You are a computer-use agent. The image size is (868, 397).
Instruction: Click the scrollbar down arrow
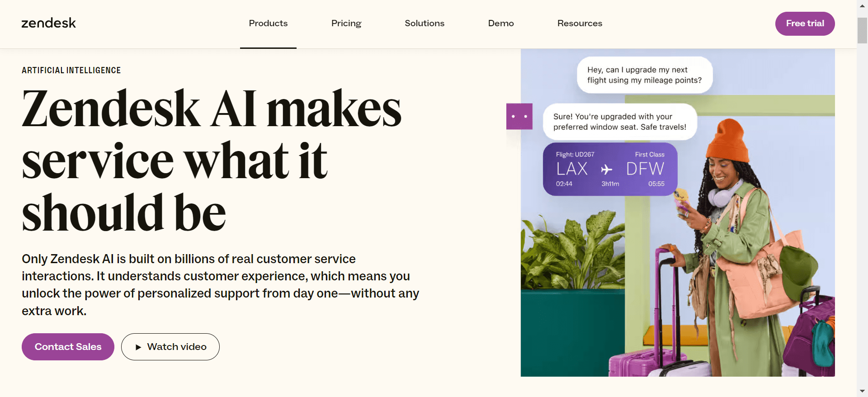[x=862, y=391]
